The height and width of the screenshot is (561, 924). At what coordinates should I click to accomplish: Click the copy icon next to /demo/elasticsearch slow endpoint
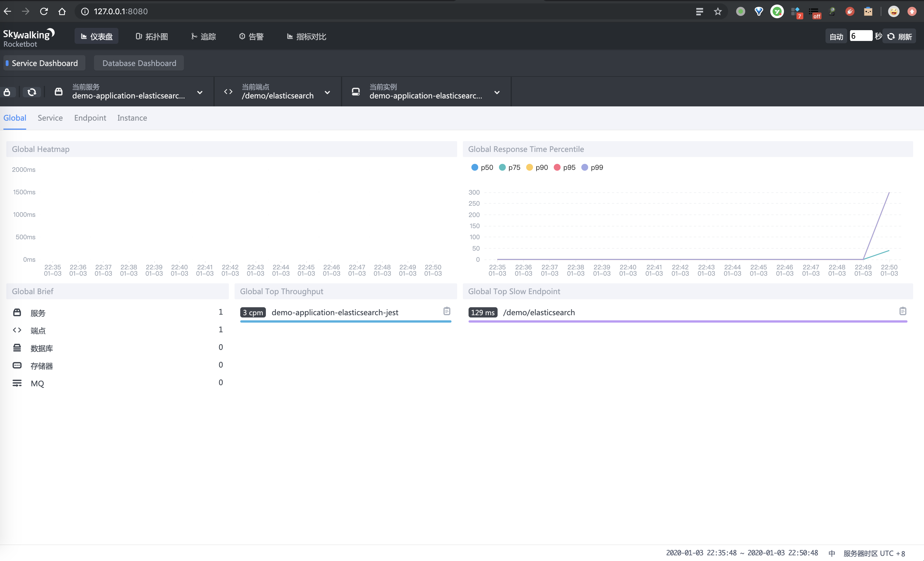(903, 311)
